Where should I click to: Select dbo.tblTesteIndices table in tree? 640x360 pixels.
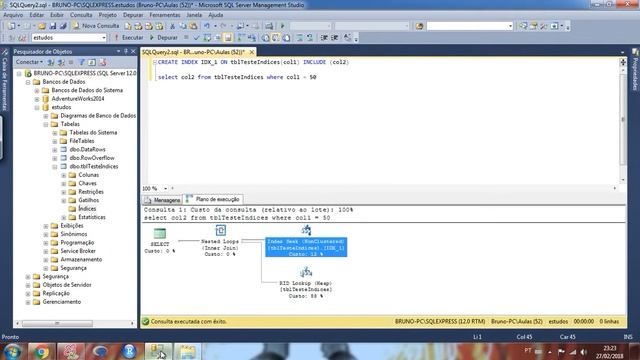pos(93,167)
